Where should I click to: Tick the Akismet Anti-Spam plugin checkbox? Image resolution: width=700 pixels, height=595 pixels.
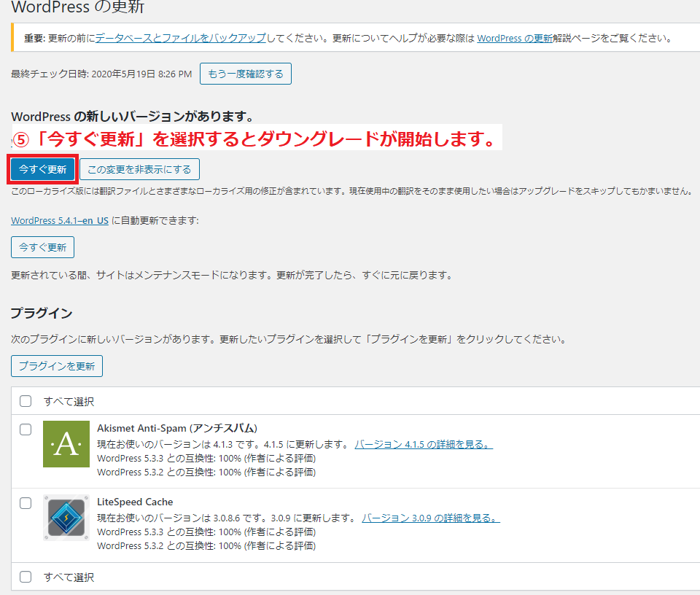coord(26,429)
